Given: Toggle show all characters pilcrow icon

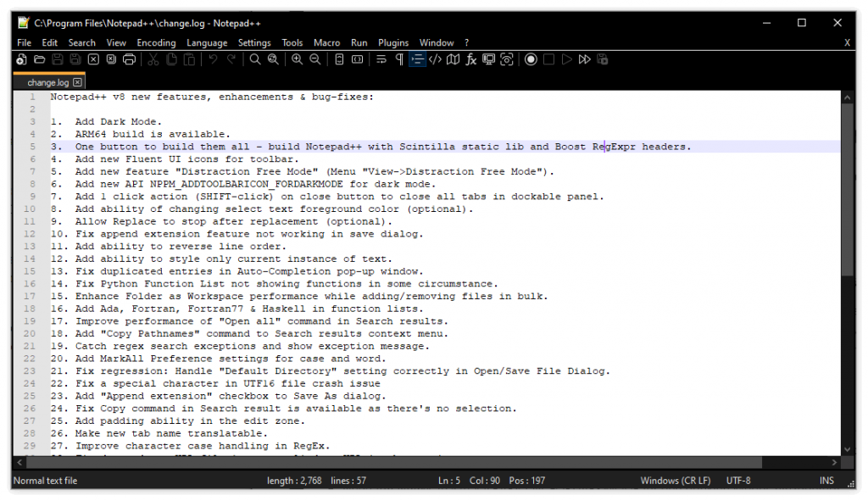Looking at the screenshot, I should [x=399, y=59].
